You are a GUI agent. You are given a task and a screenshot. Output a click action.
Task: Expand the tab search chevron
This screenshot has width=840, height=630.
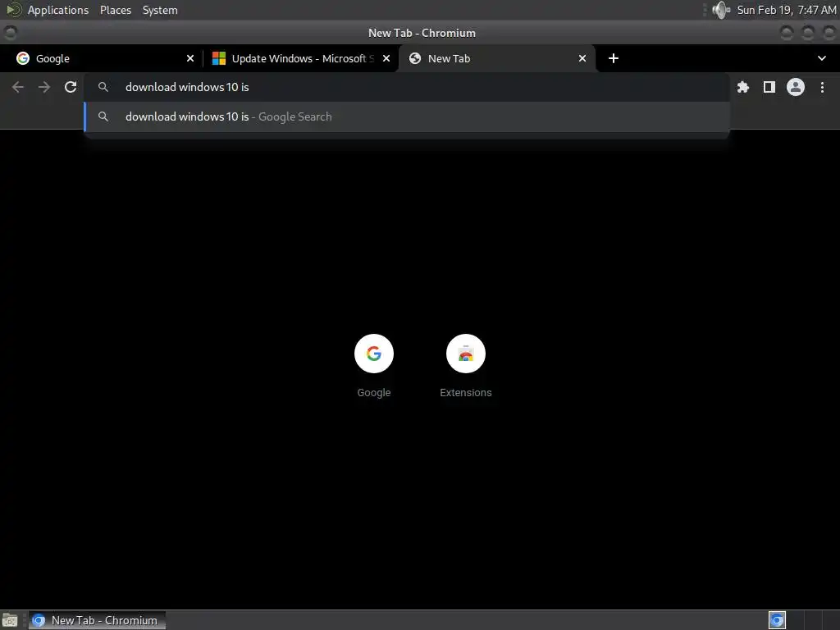[x=822, y=58]
